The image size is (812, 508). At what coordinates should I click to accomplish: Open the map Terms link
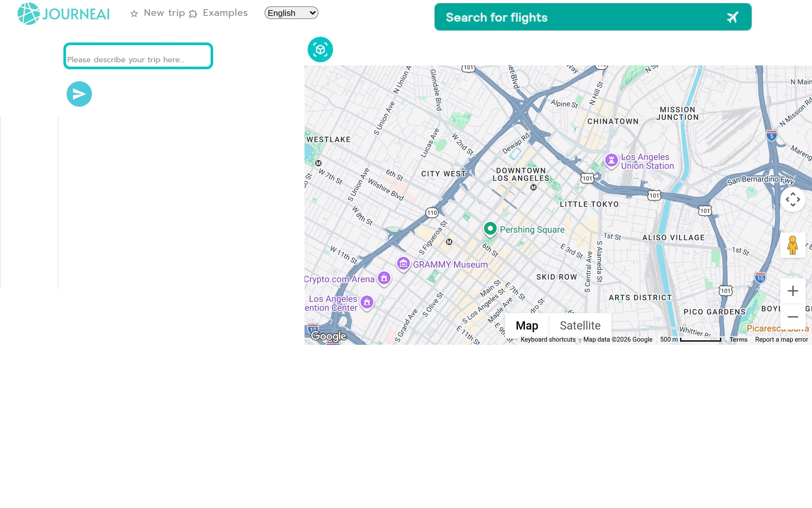738,340
